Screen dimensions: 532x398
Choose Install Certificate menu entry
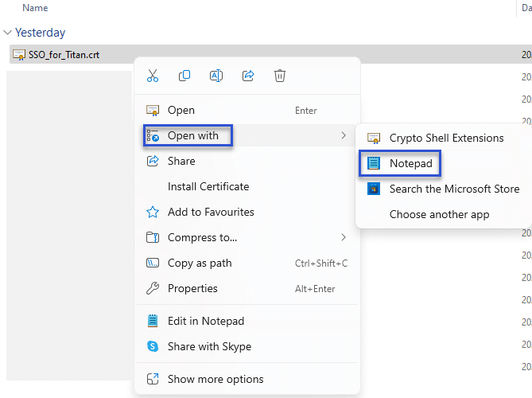pos(208,187)
